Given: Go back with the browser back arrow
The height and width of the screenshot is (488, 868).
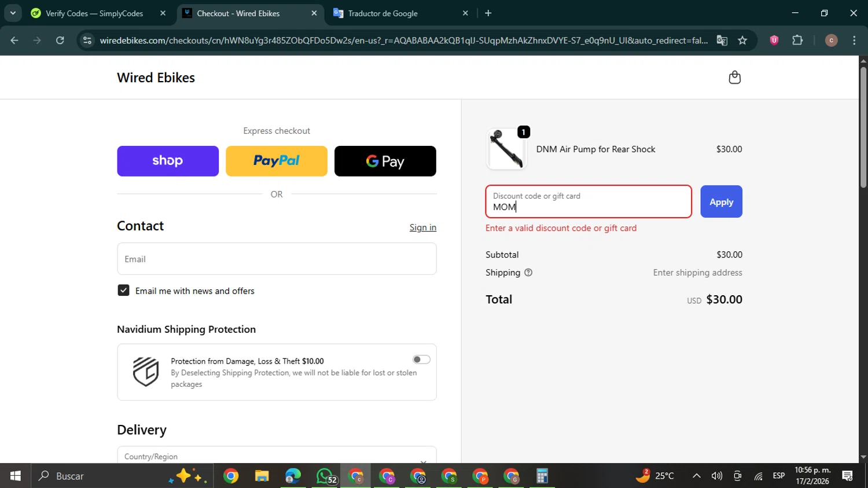Looking at the screenshot, I should tap(14, 41).
